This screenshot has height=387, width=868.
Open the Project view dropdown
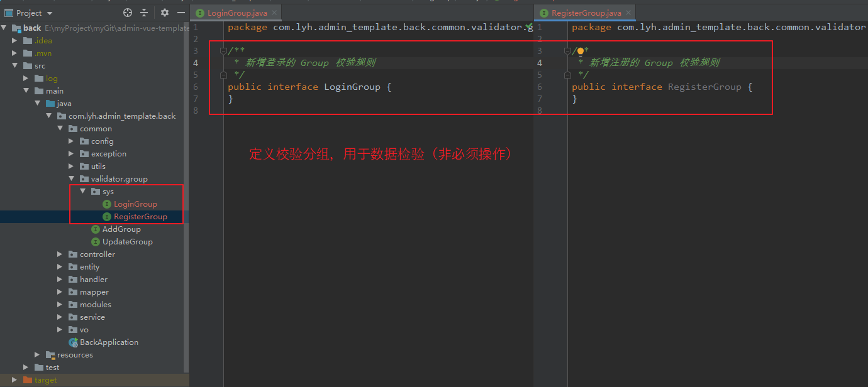50,13
